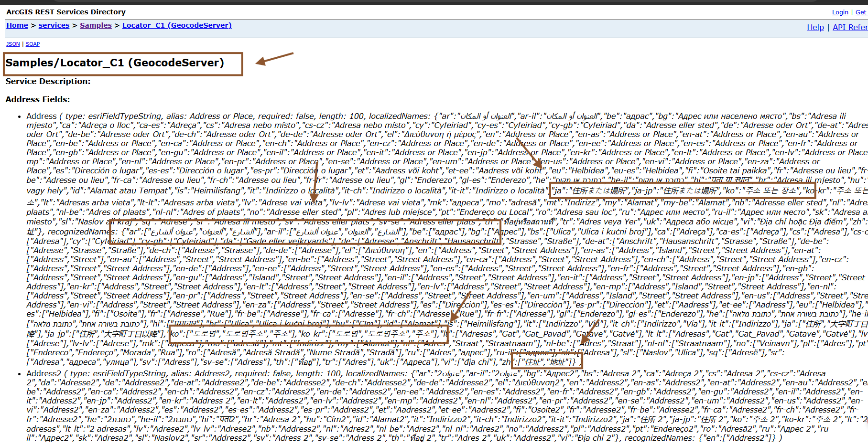View the service in JSON format
The height and width of the screenshot is (445, 868).
click(13, 44)
